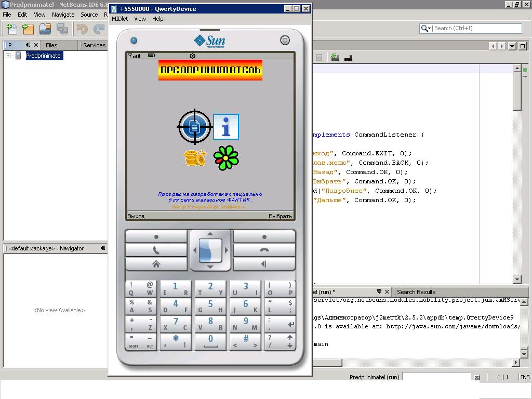Click the 9 N M key on the keypad
Image resolution: width=532 pixels, height=399 pixels.
[x=245, y=324]
